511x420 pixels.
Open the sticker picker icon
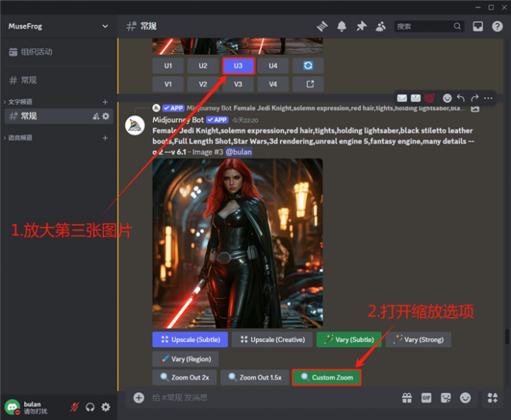[446, 398]
